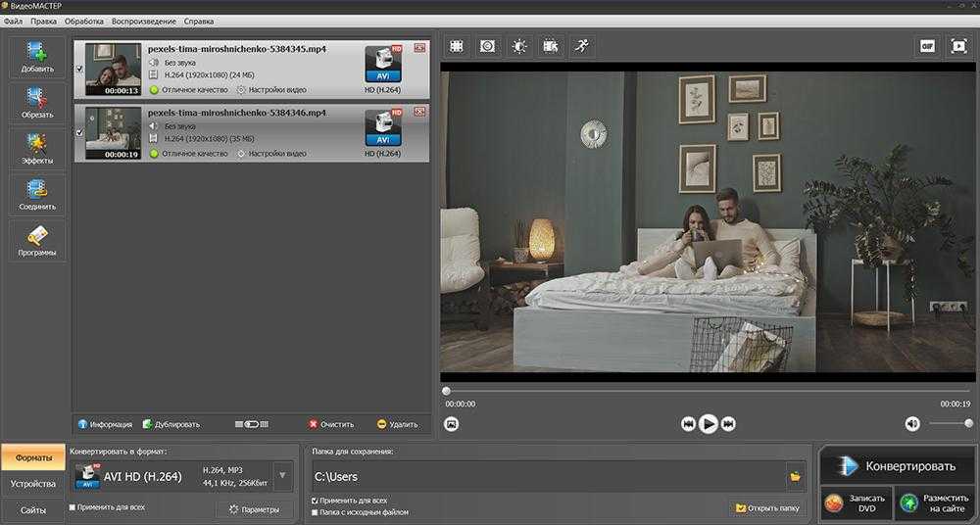Image resolution: width=980 pixels, height=525 pixels.
Task: Toggle 'Папка с исходным файлом' checkbox
Action: [x=315, y=512]
